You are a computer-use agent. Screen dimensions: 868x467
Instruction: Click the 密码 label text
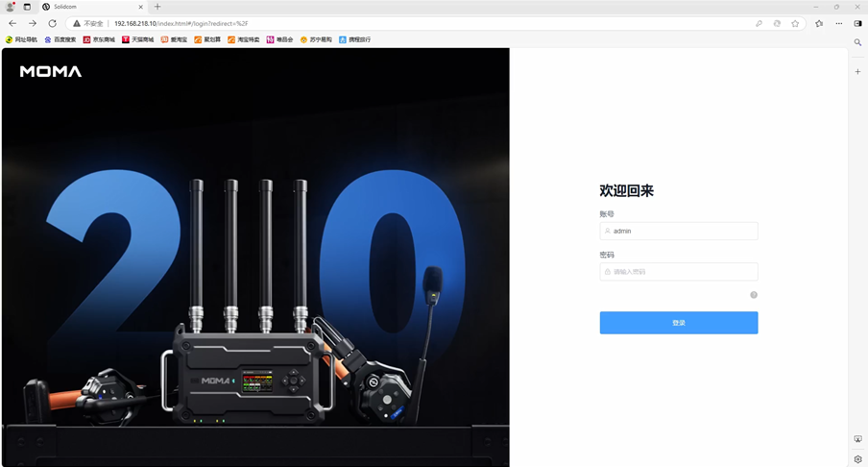[x=607, y=255]
